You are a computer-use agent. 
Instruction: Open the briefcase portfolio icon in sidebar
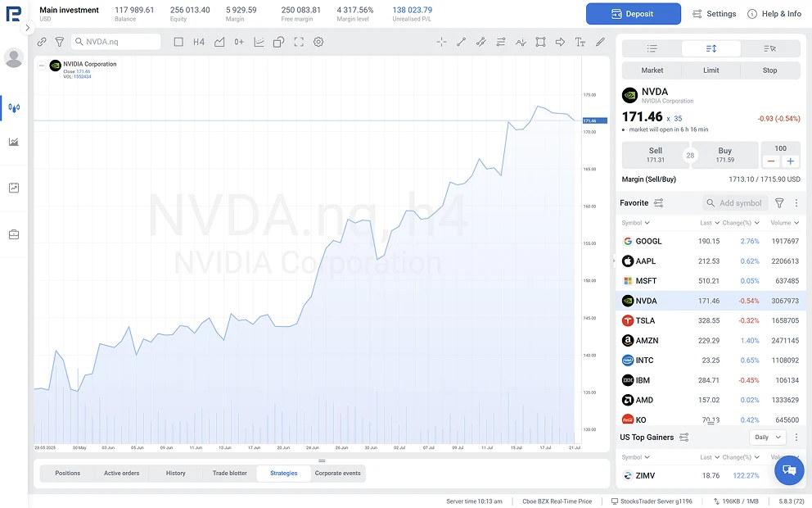point(14,234)
